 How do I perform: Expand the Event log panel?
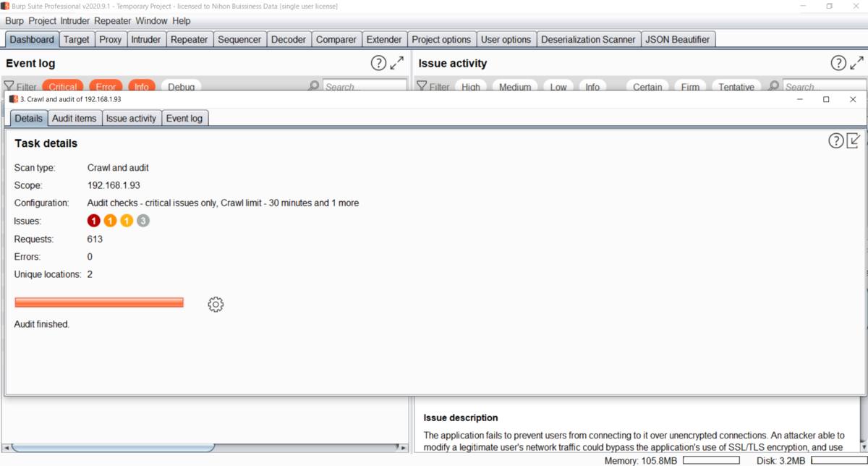point(397,63)
